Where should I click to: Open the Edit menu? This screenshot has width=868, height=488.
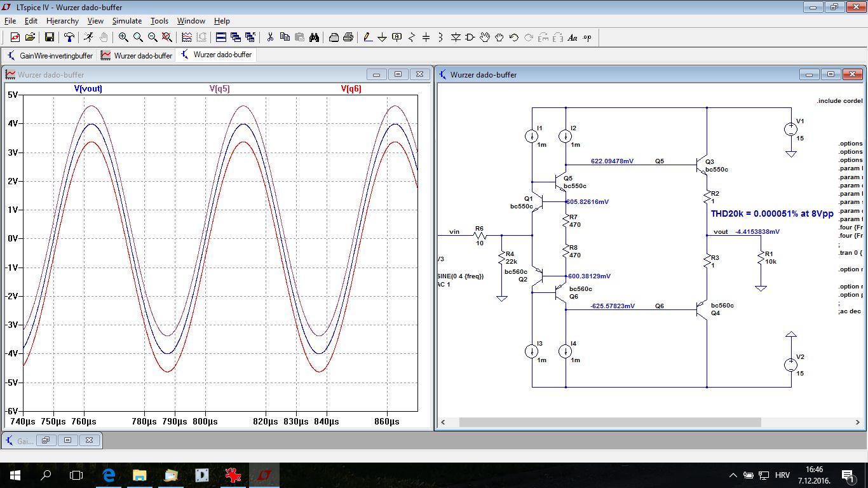[31, 21]
